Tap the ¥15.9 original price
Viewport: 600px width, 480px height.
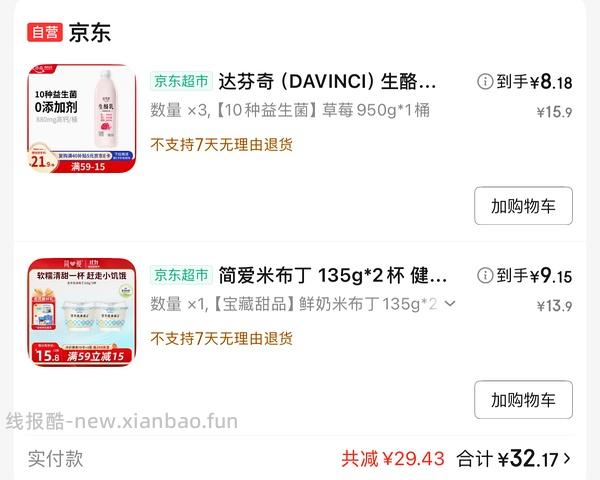[554, 112]
